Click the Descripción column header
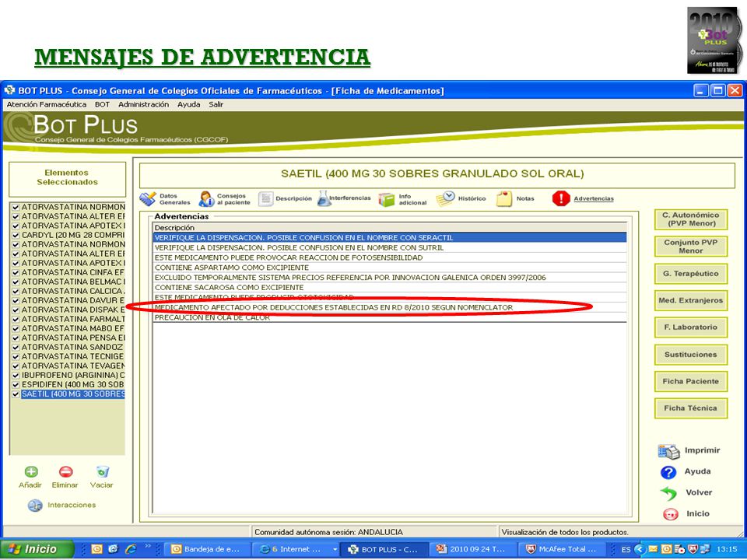Image resolution: width=747 pixels, height=560 pixels. click(x=389, y=228)
